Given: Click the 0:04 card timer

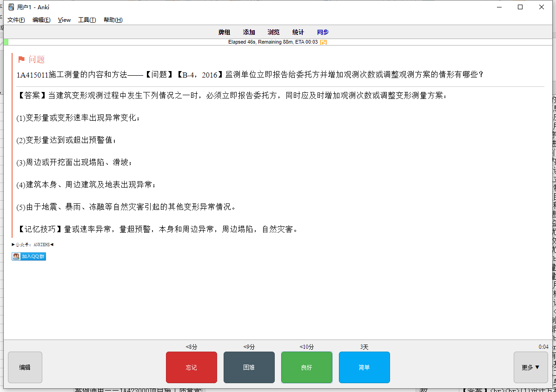Looking at the screenshot, I should pos(543,347).
